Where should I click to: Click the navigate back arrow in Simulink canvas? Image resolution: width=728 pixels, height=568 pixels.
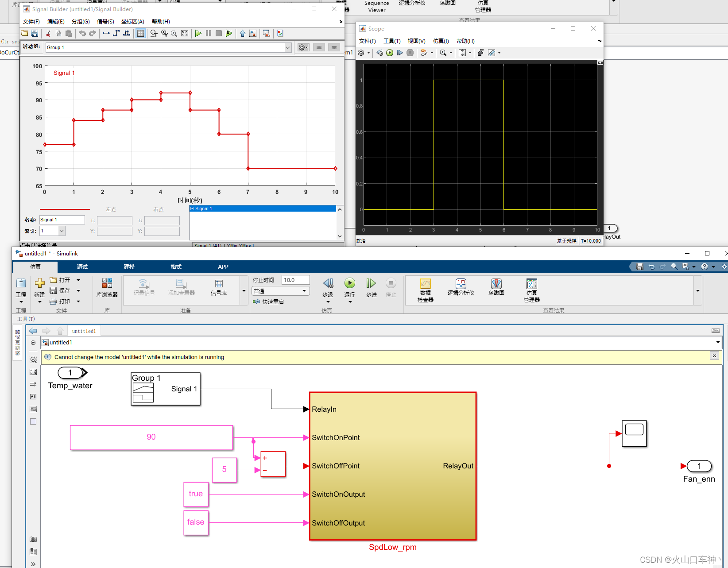33,331
